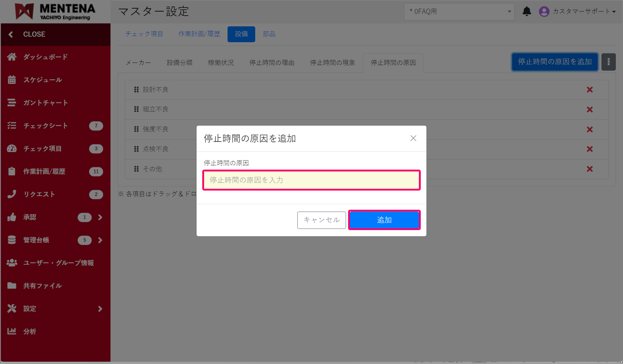Screen dimensions: 623x364
Task: Select the calendar icon for スケジュール
Action: click(x=12, y=80)
